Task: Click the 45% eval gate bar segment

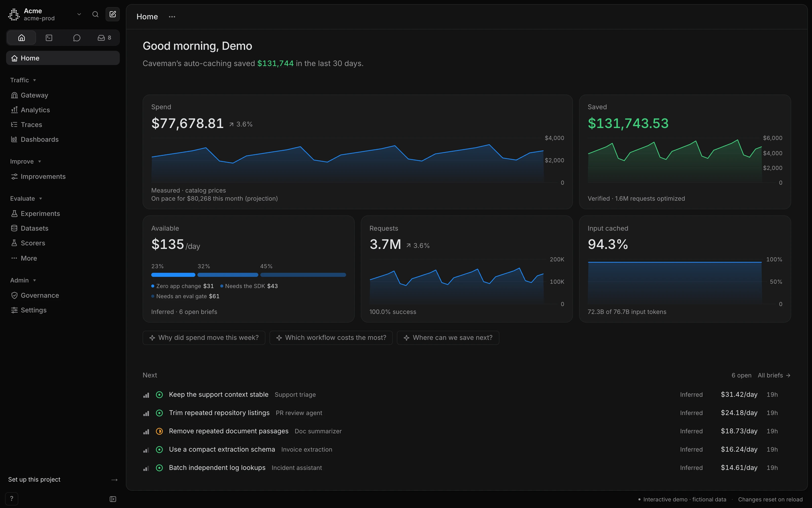Action: (303, 275)
